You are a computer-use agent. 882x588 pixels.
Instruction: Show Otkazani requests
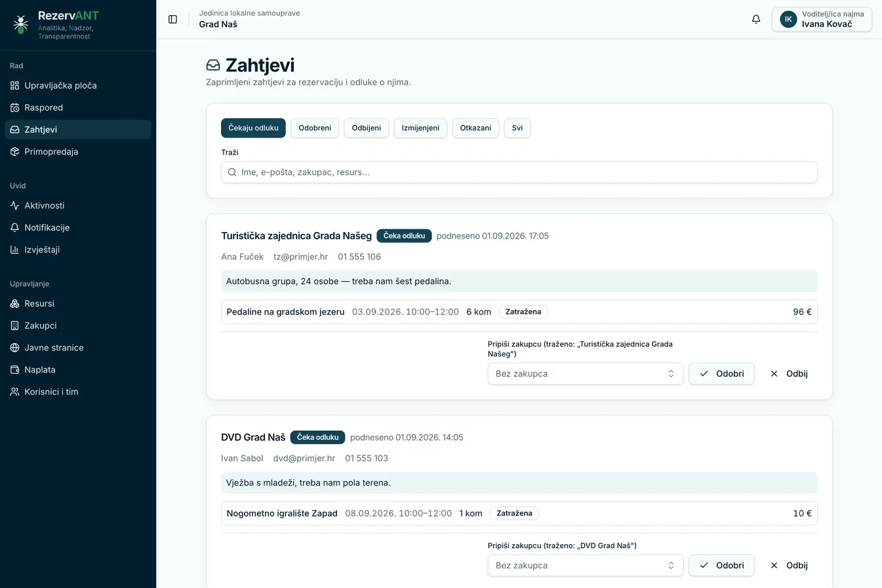click(x=475, y=128)
